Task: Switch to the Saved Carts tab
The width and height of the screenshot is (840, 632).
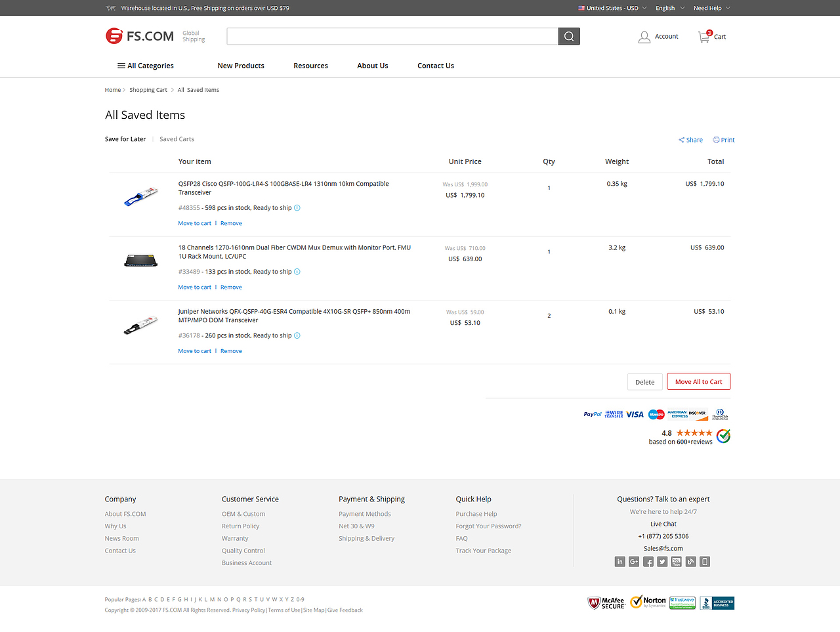Action: coord(176,138)
